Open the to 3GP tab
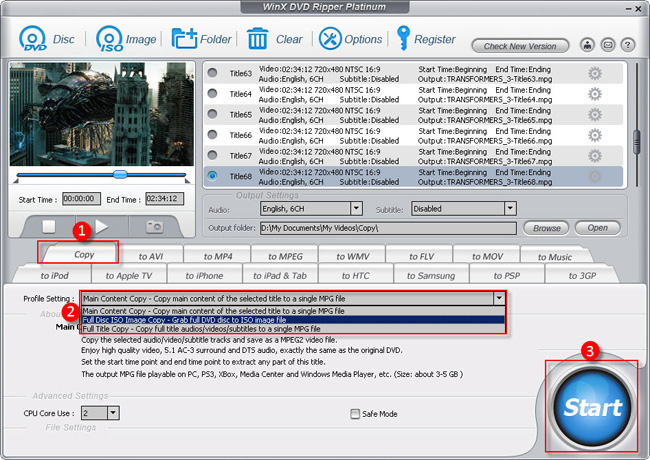The width and height of the screenshot is (650, 460). tap(582, 275)
